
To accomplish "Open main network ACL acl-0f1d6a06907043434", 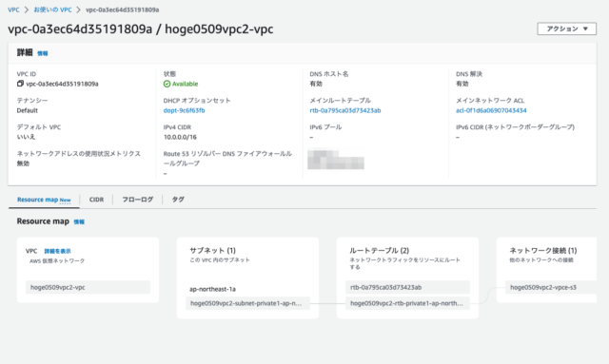I will coord(491,110).
